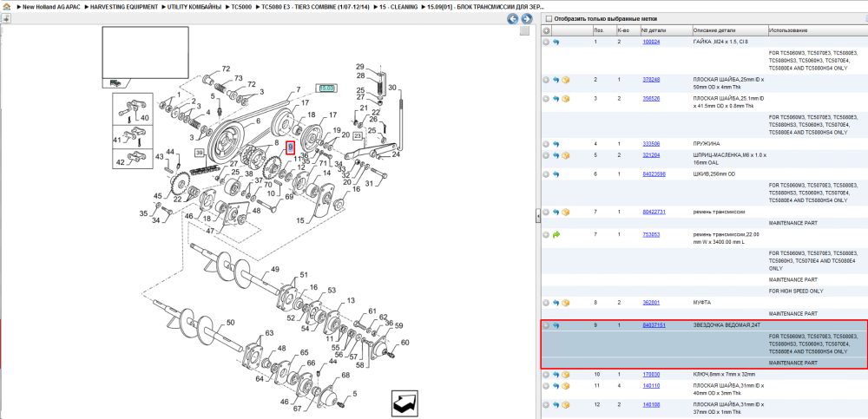Collapse the parts list panel splitter handle
The width and height of the screenshot is (868, 419).
point(538,217)
